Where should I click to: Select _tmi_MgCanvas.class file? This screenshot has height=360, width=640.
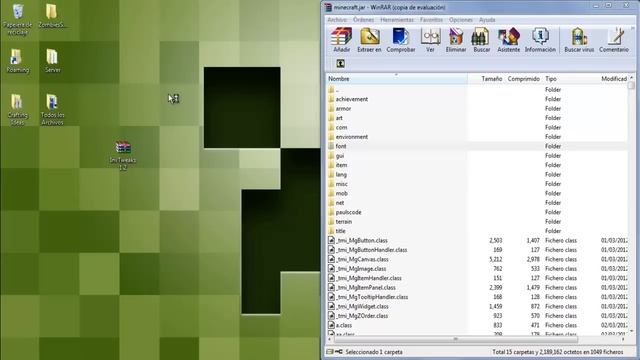(x=477, y=259)
